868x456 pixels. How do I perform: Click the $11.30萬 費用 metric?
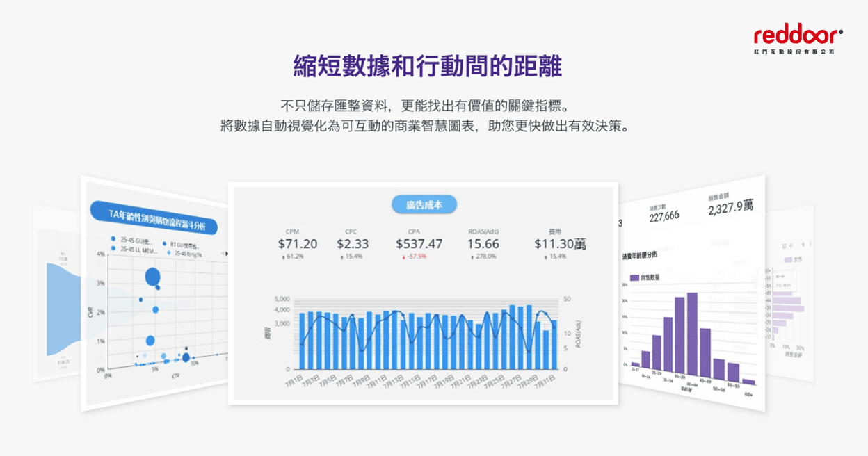[560, 244]
